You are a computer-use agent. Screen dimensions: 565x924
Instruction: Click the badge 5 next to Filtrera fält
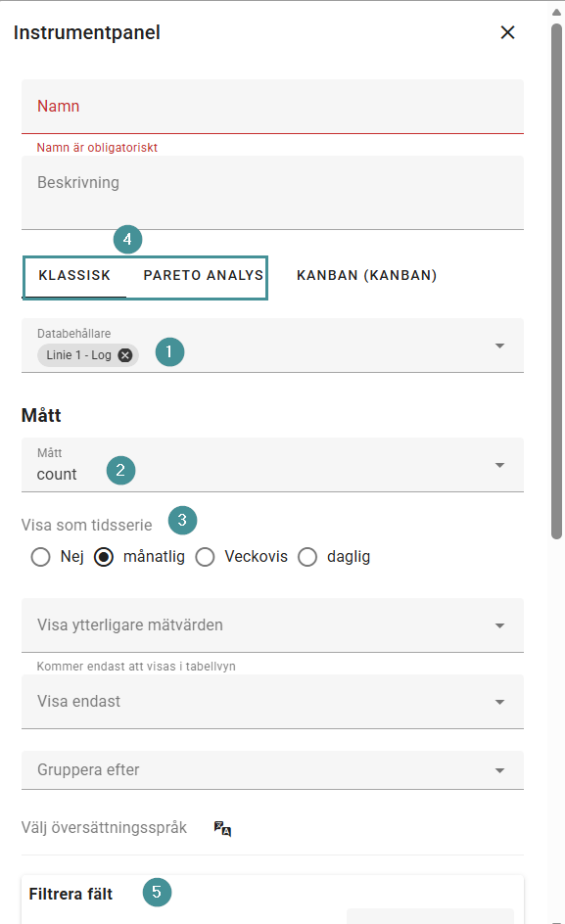[157, 893]
